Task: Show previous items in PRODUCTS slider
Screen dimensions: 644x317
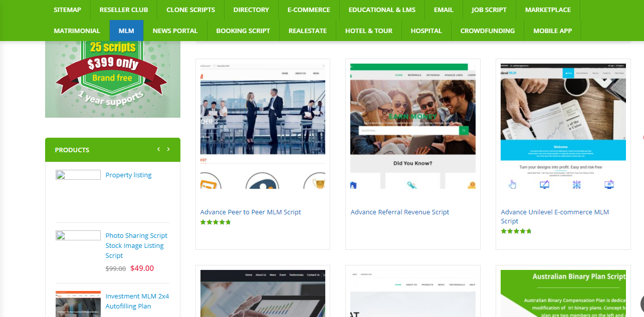Action: 159,149
